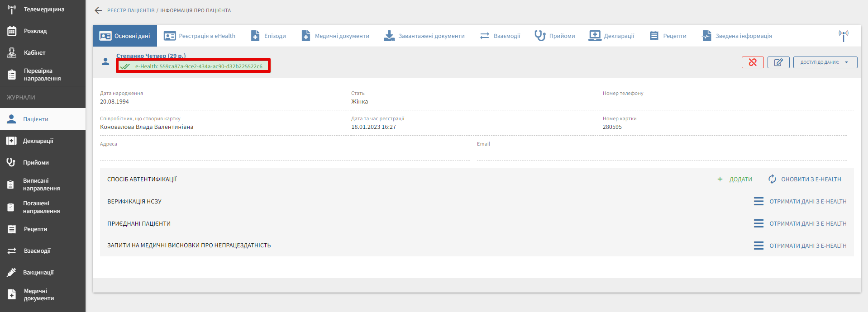Viewport: 868px width, 312px height.
Task: Click the green plus Додати icon
Action: pos(720,180)
